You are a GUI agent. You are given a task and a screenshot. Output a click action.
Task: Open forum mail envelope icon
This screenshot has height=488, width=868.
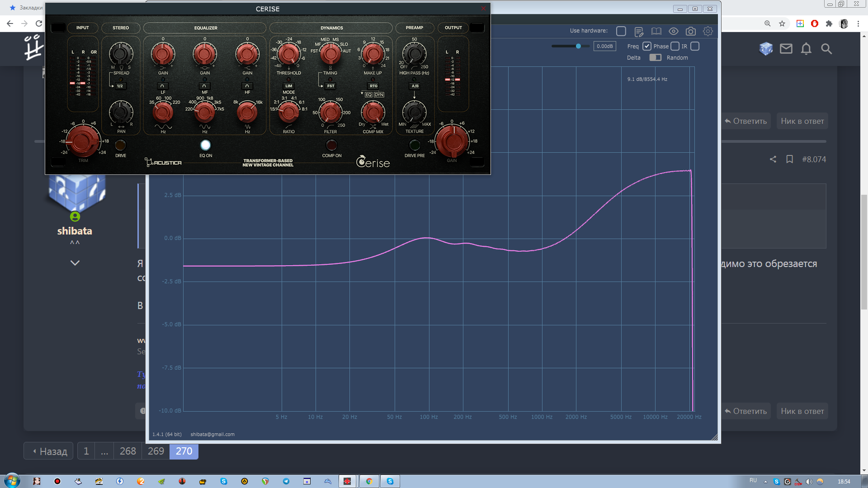pyautogui.click(x=786, y=49)
